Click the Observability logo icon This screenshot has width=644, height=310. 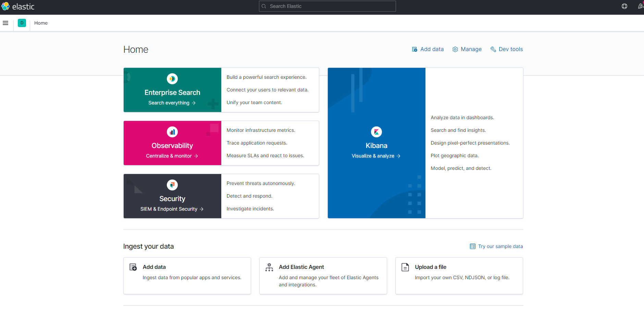point(172,132)
